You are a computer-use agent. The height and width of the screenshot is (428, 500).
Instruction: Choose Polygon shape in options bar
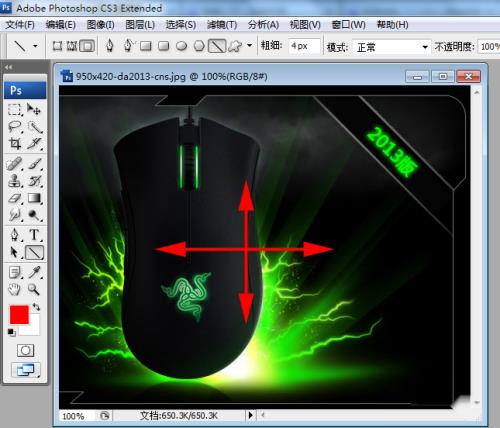pyautogui.click(x=199, y=46)
